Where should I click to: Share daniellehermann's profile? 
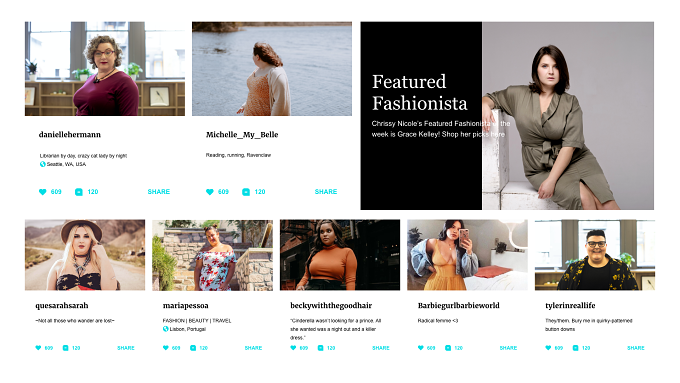[159, 192]
